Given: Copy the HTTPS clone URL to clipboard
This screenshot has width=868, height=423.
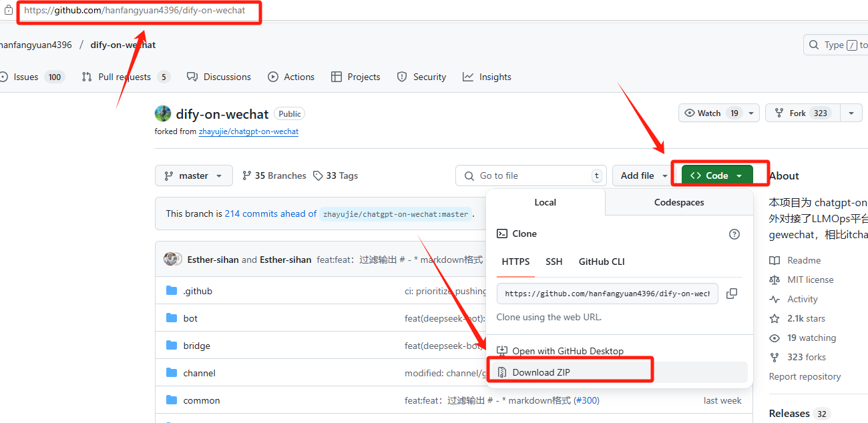Looking at the screenshot, I should 732,294.
